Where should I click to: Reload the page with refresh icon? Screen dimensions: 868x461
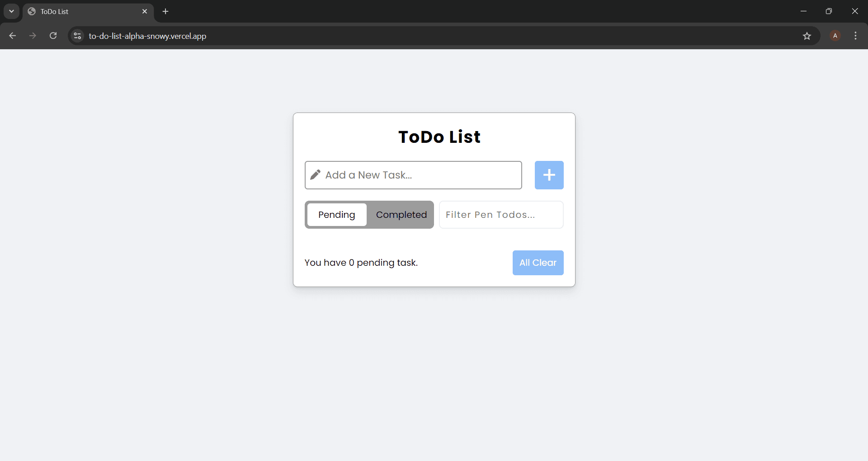(53, 36)
